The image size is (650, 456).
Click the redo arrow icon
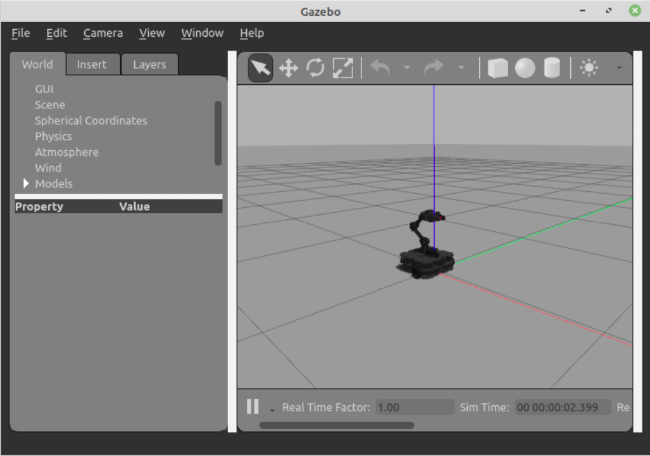tap(434, 67)
